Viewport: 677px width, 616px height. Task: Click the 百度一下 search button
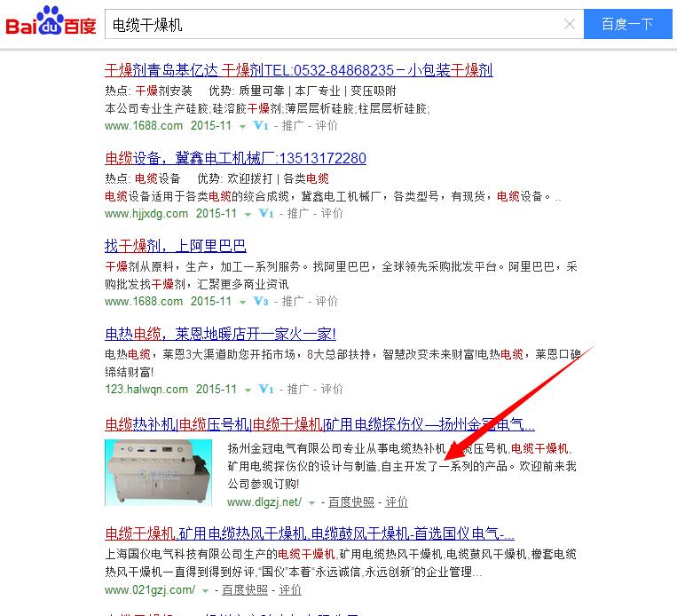click(x=628, y=24)
